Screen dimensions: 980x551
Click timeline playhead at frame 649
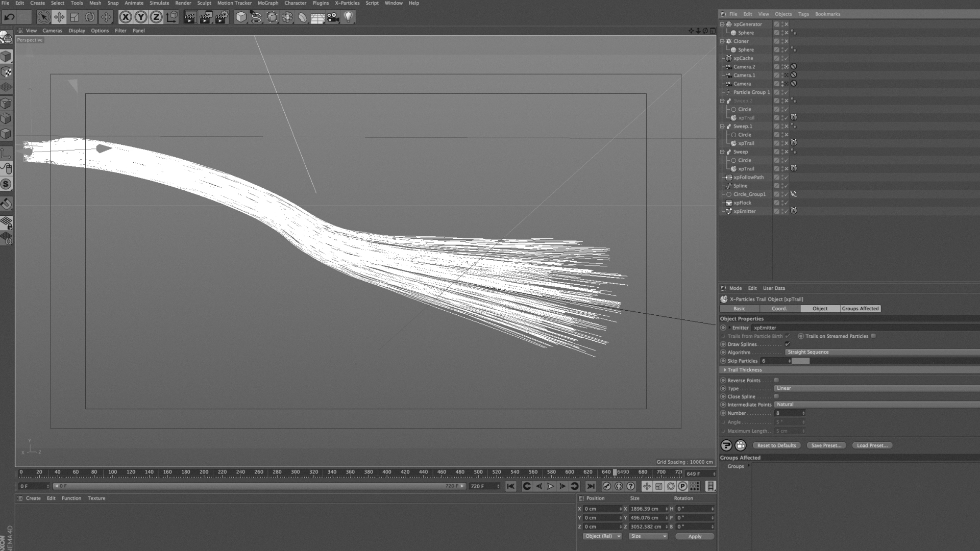point(615,472)
